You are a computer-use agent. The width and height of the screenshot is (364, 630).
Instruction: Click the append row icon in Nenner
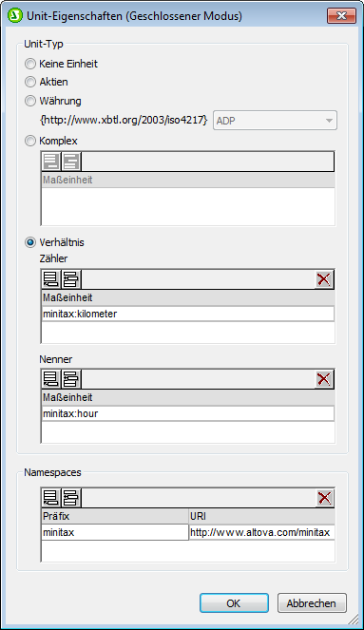click(51, 379)
